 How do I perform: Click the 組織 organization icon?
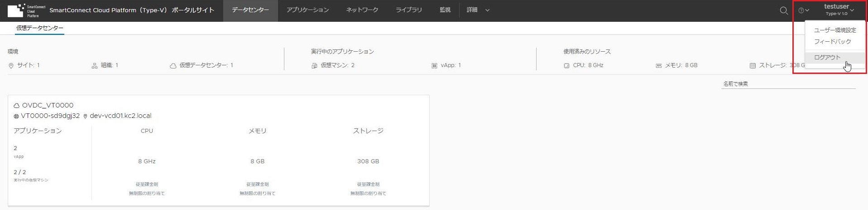[95, 66]
